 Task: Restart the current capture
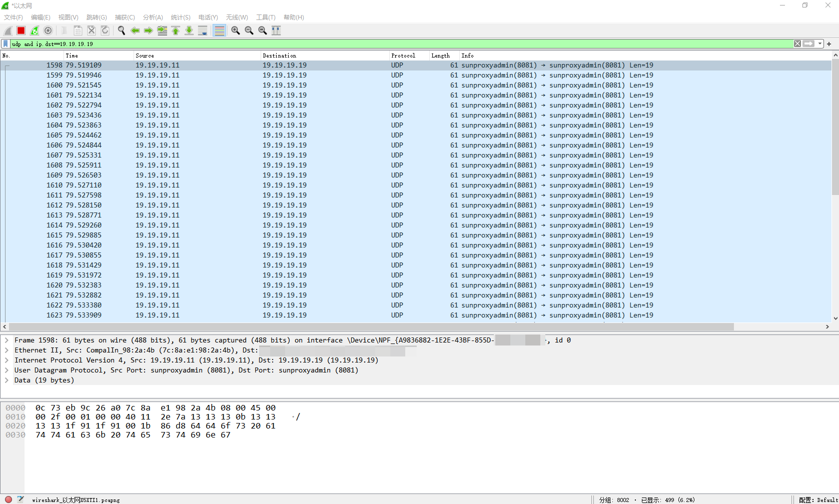coord(35,30)
